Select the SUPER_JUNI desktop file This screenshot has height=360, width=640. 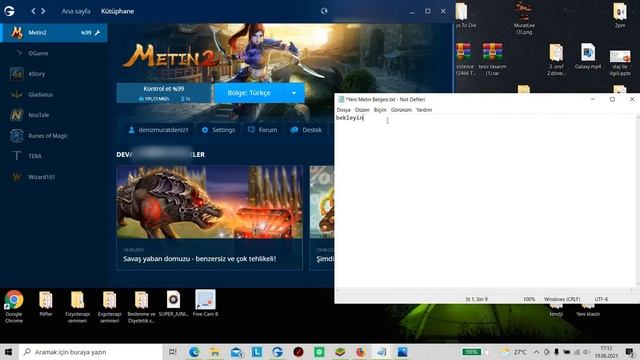click(x=173, y=304)
